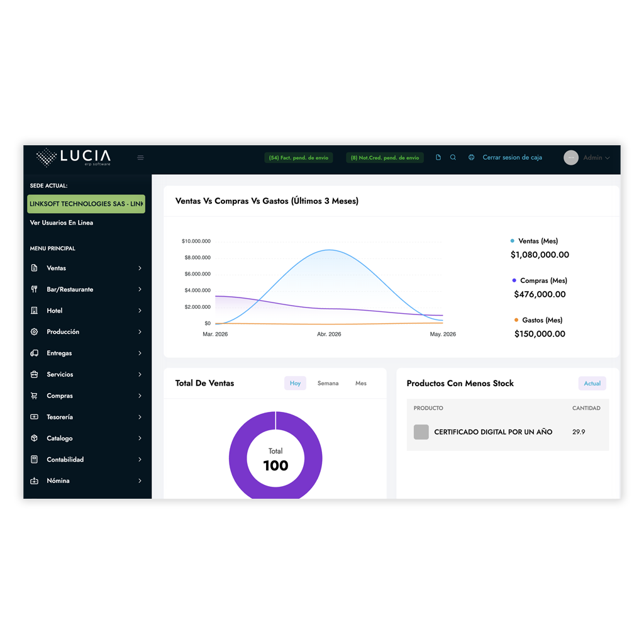This screenshot has height=644, width=644.
Task: Toggle the Compras (Mes) legend purple dot
Action: (x=514, y=280)
